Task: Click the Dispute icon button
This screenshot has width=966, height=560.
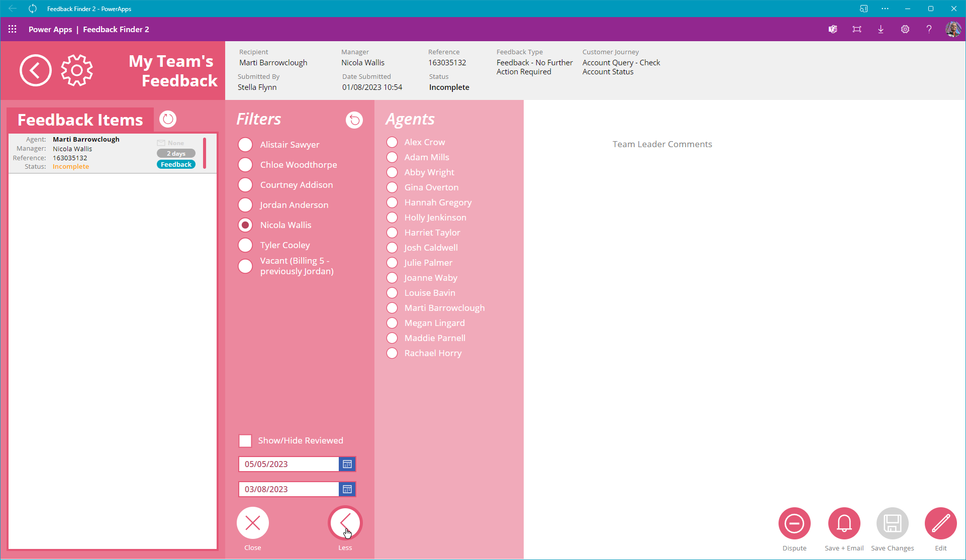Action: pos(794,523)
